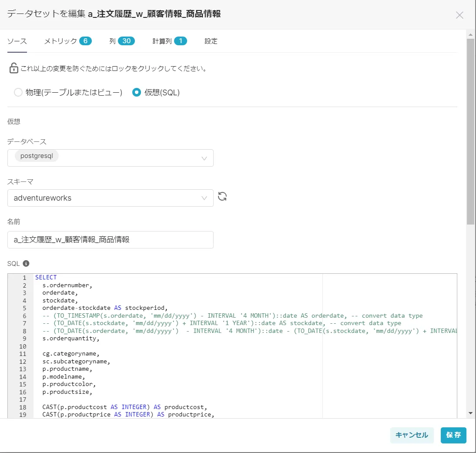Click line 2 s.ordernumber text
Viewport: 476px width, 453px height.
pyautogui.click(x=67, y=285)
